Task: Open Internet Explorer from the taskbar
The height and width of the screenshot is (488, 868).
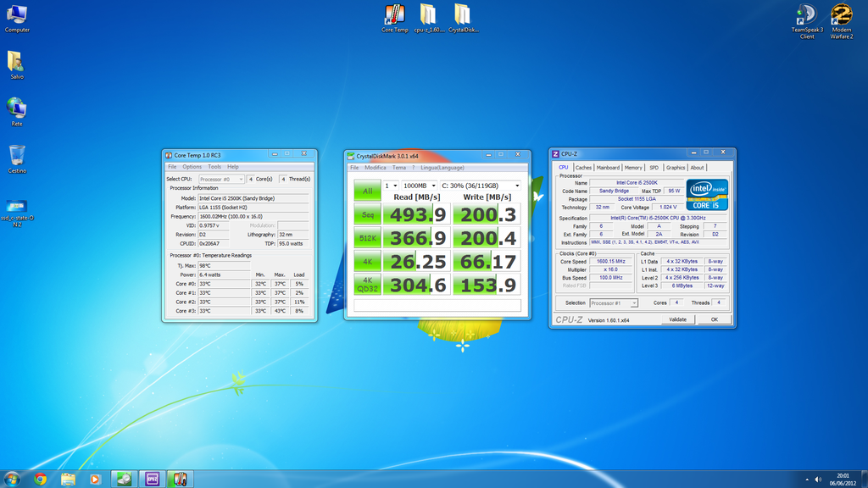Action: (40, 480)
